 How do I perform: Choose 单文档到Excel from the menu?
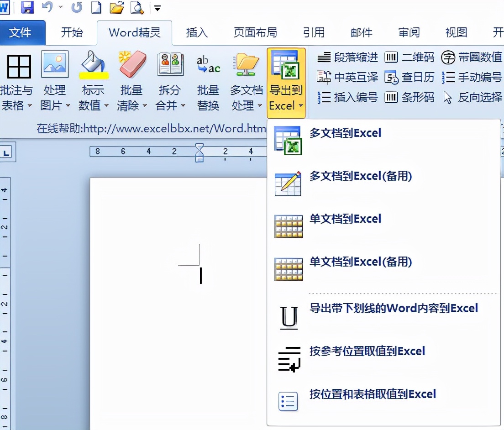[x=384, y=226]
